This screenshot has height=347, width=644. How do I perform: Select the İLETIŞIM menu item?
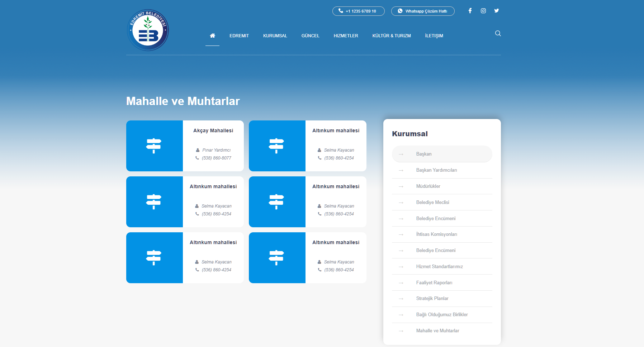tap(434, 36)
